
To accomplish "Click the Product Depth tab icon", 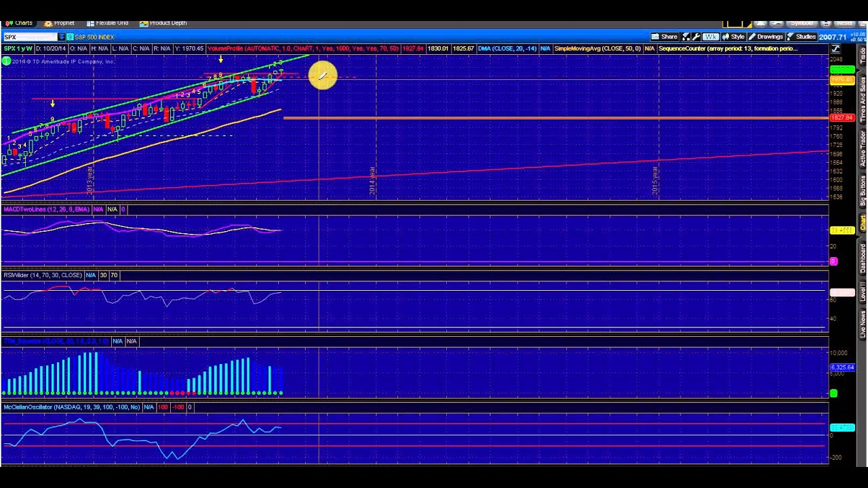I will [144, 23].
